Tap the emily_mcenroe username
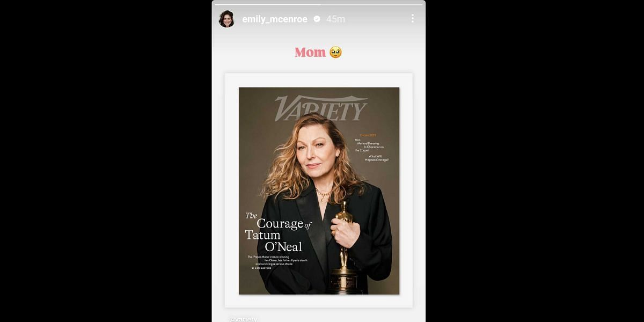The image size is (644, 322). pyautogui.click(x=275, y=19)
